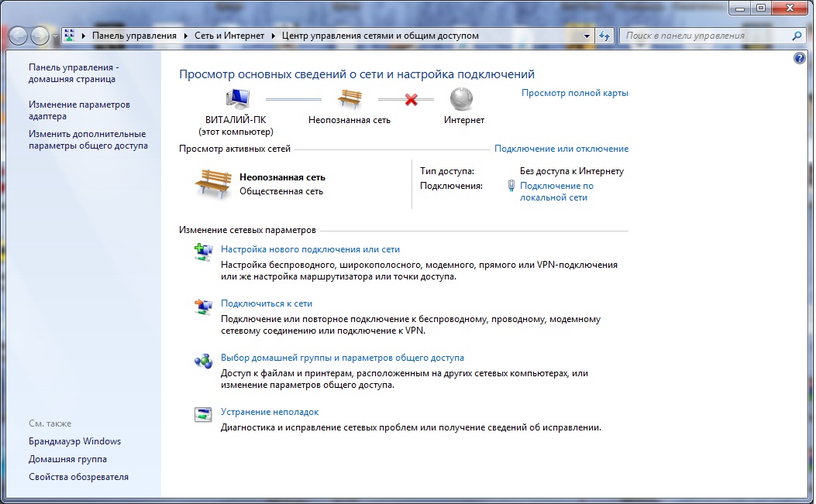The image size is (816, 504).
Task: Click Без доступа к Интернету text
Action: 571,171
